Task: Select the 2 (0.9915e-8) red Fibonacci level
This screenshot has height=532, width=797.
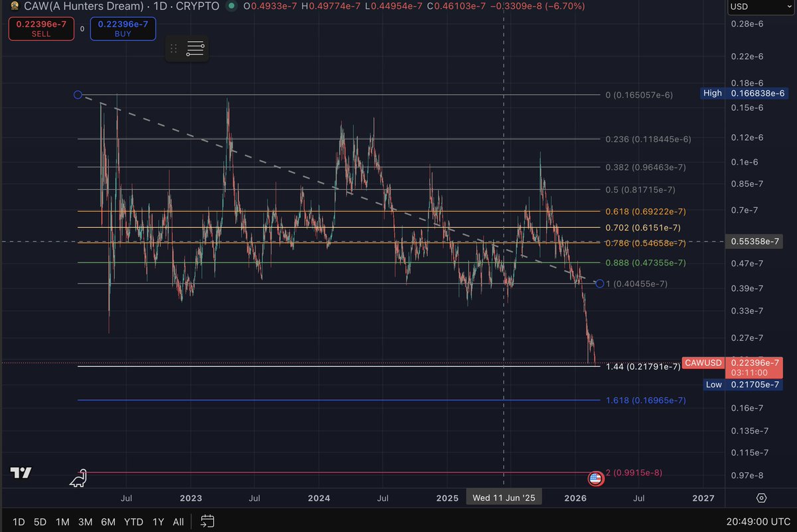Action: click(x=634, y=473)
